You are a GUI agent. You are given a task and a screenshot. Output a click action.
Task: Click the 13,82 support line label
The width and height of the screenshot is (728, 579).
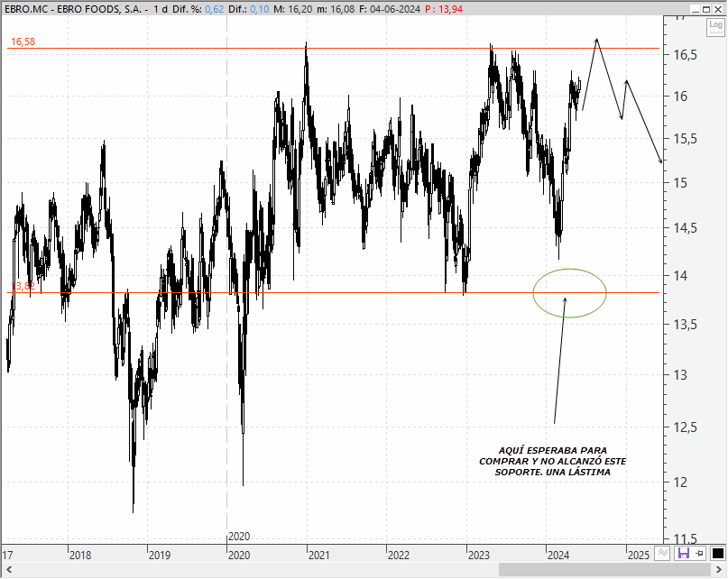(23, 286)
